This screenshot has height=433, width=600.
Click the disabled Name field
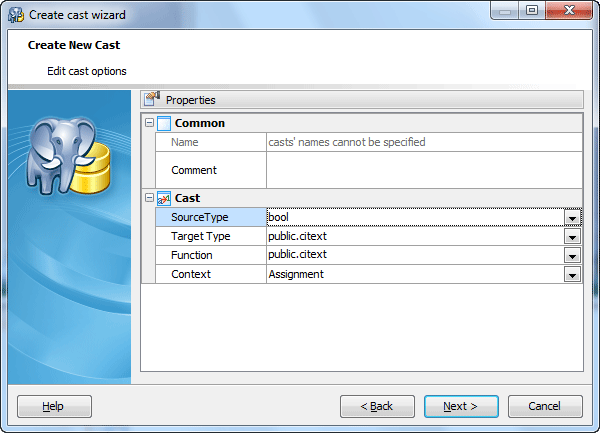[x=423, y=142]
